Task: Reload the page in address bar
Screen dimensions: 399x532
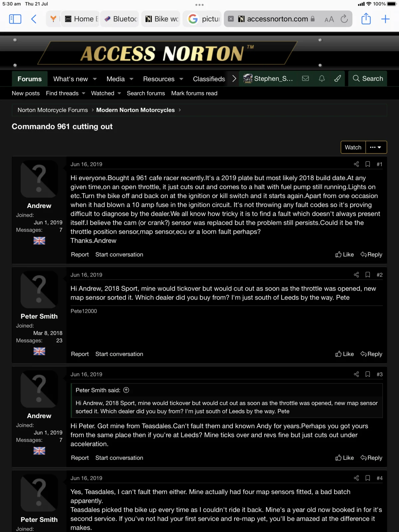Action: point(344,19)
